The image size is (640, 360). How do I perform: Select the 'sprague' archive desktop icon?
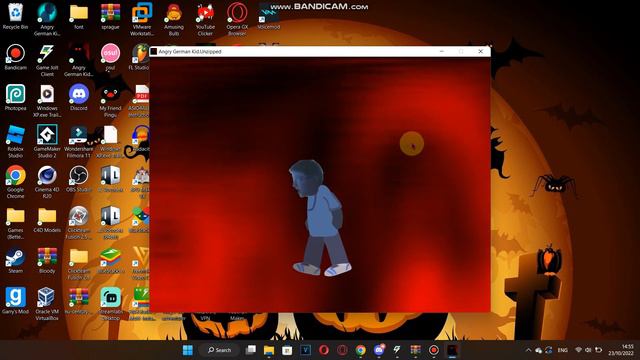(x=110, y=16)
